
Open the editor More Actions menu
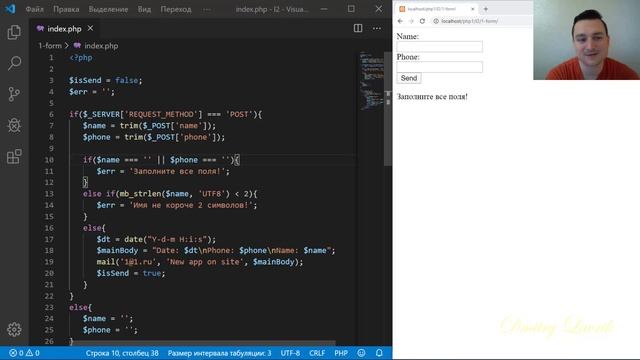click(x=377, y=28)
